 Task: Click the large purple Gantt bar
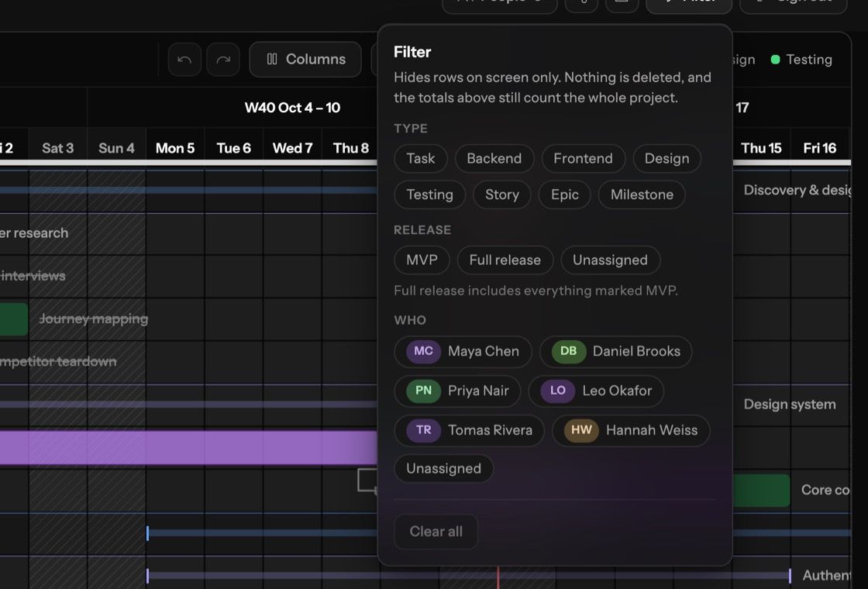188,448
